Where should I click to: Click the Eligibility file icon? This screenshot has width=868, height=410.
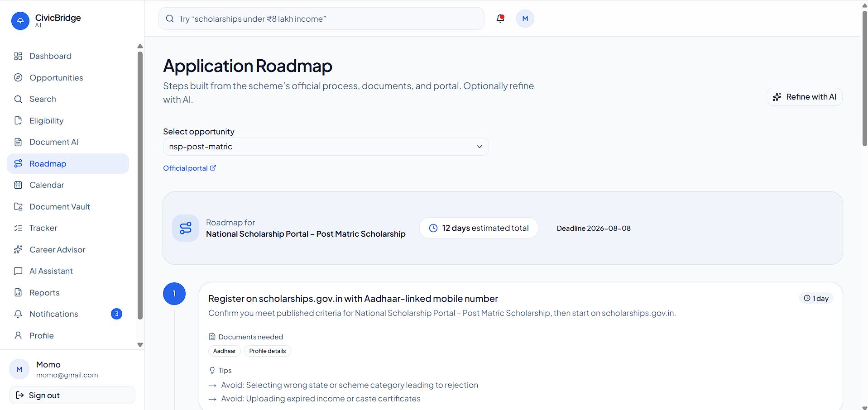pos(18,120)
